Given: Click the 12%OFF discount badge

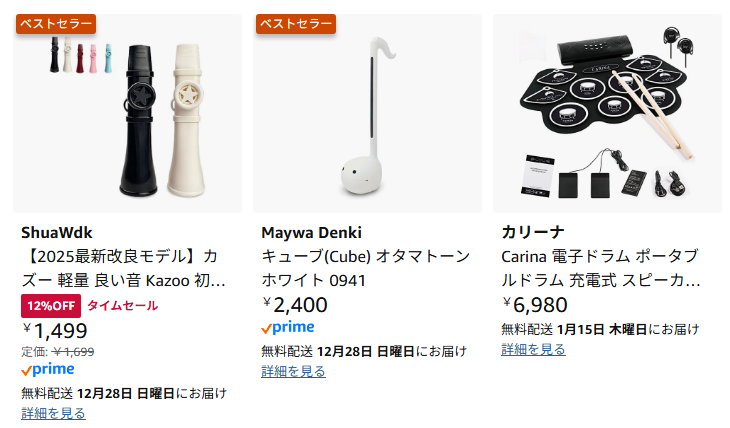Looking at the screenshot, I should (51, 306).
